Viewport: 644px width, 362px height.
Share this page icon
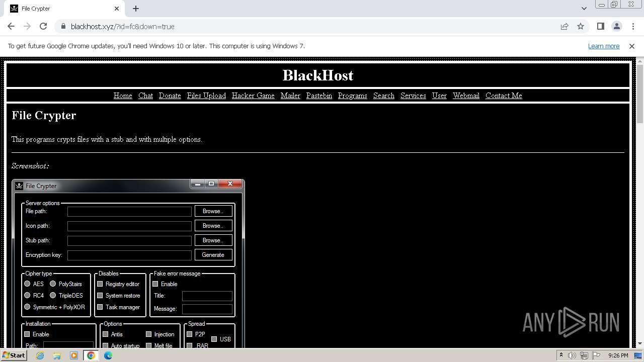click(x=565, y=26)
